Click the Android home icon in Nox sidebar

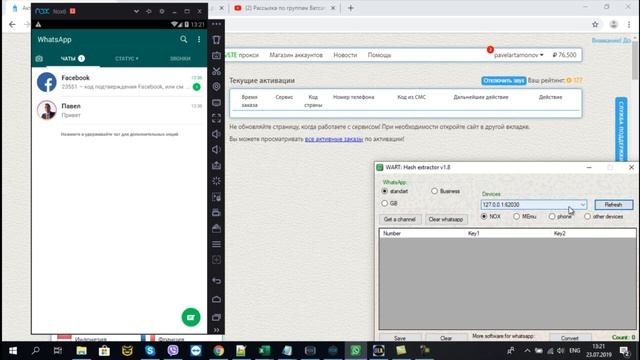(216, 299)
